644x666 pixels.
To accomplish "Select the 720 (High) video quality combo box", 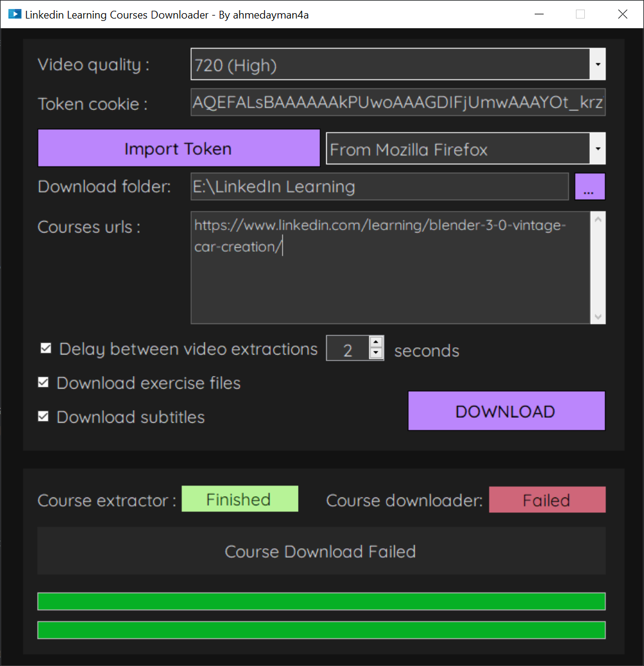I will click(x=398, y=64).
